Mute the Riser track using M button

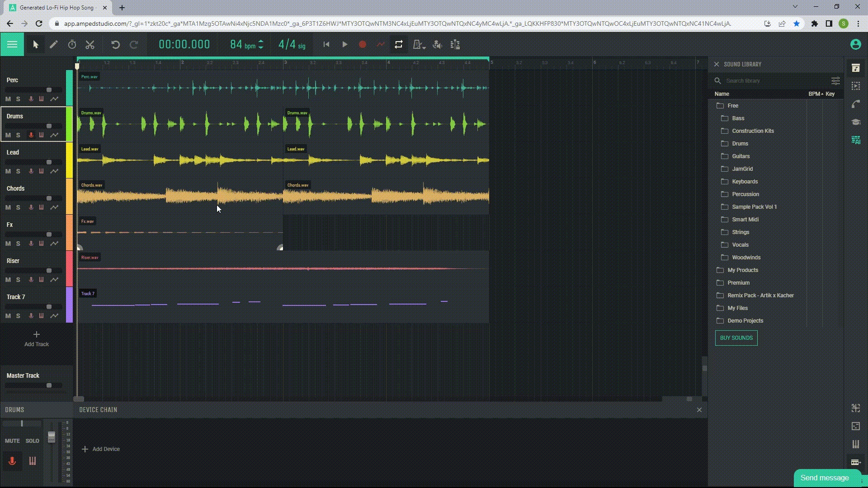pyautogui.click(x=8, y=279)
